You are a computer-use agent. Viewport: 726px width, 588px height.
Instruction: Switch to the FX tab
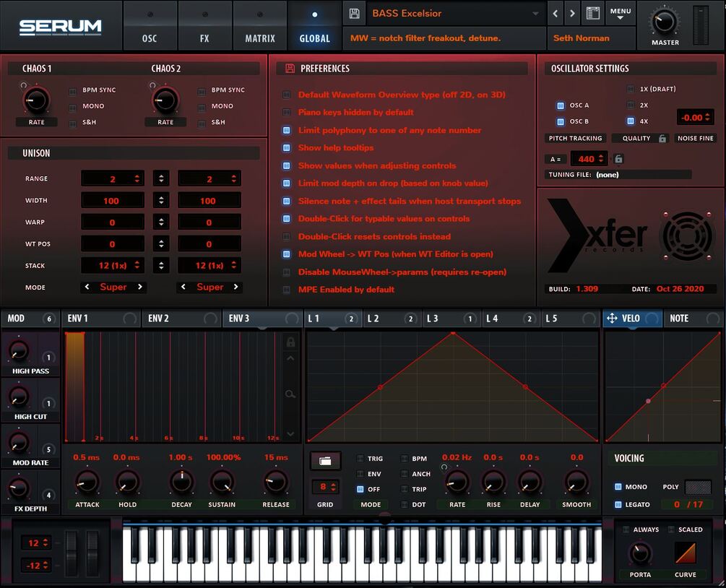(x=204, y=25)
